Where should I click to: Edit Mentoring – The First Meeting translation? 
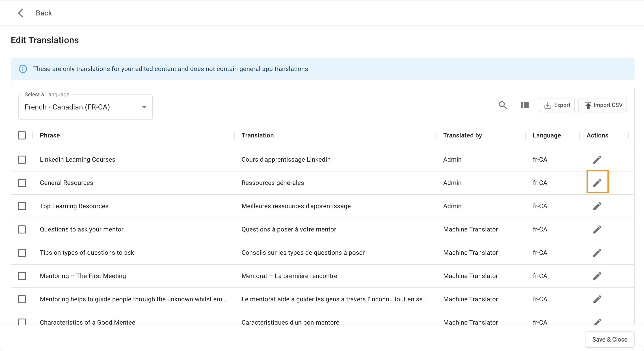pyautogui.click(x=597, y=276)
